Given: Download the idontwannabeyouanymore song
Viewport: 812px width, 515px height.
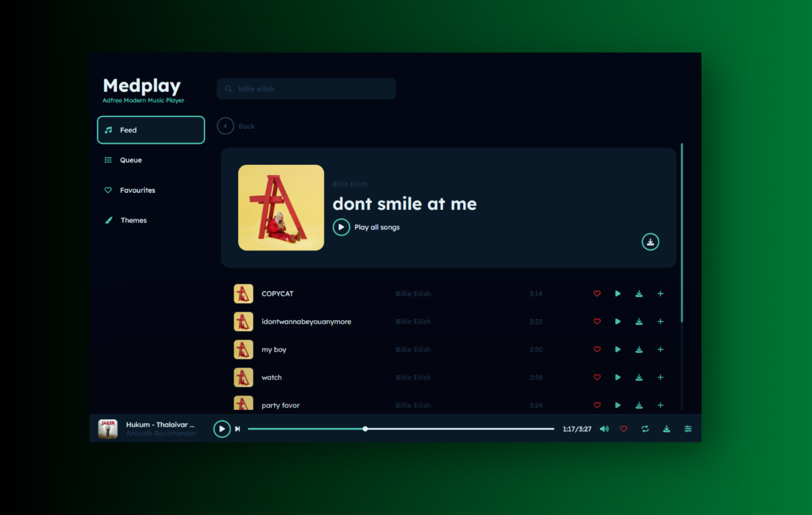Looking at the screenshot, I should click(639, 322).
